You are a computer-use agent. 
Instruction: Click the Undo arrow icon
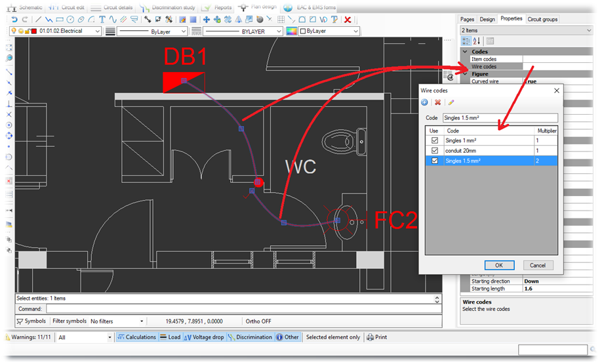pos(14,19)
